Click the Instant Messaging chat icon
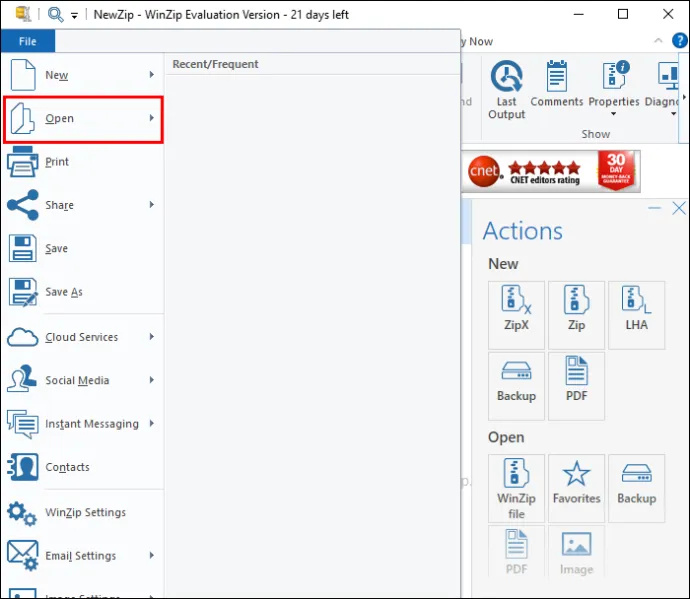The height and width of the screenshot is (599, 690). tap(22, 423)
